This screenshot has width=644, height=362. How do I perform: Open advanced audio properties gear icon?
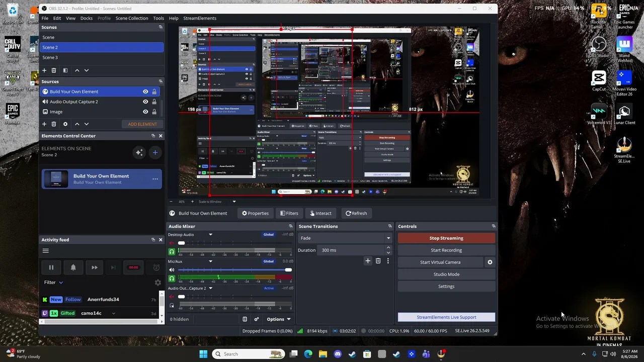click(x=257, y=319)
